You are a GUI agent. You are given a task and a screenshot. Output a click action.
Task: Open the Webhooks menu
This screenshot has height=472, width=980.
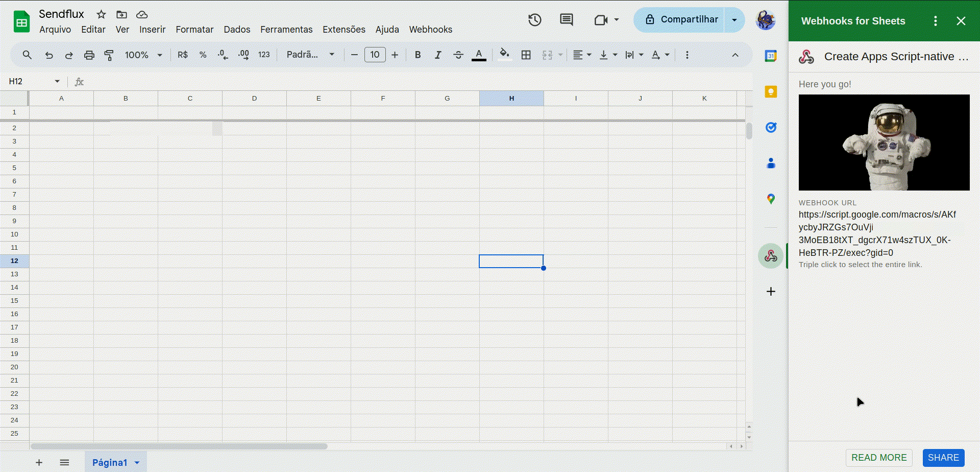[x=431, y=30]
